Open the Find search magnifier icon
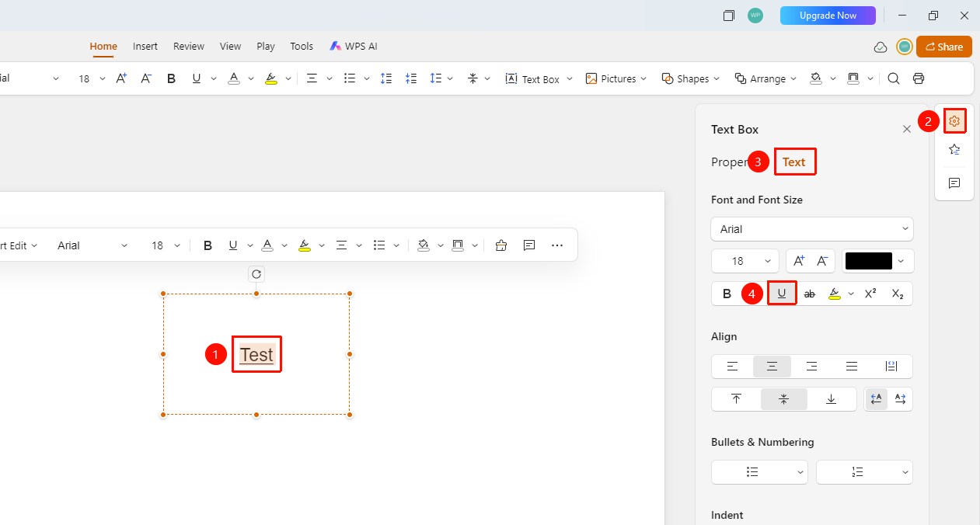Viewport: 980px width, 525px height. tap(894, 78)
